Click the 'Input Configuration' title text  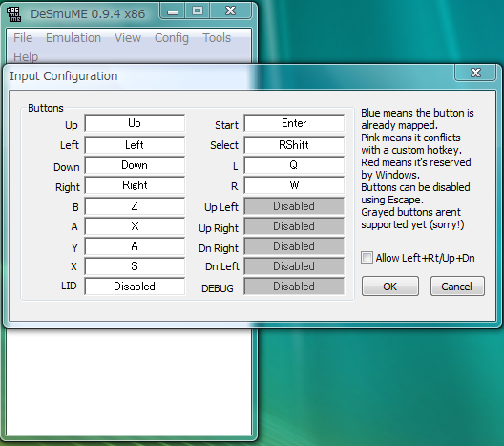pos(64,76)
